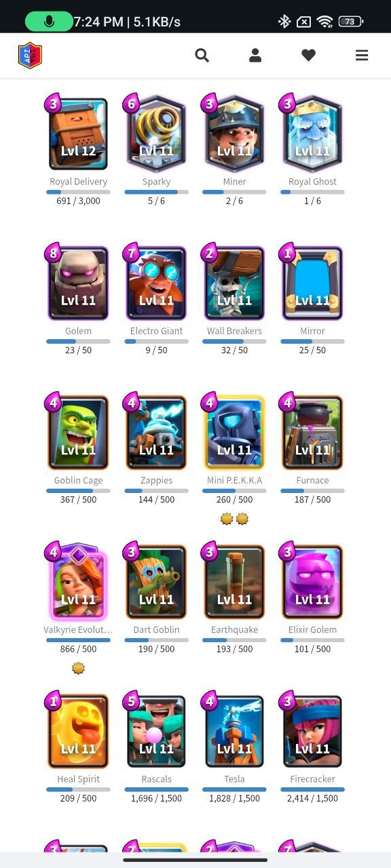Tap the Valkyrie Evolution progress bar
The image size is (391, 868).
point(78,639)
